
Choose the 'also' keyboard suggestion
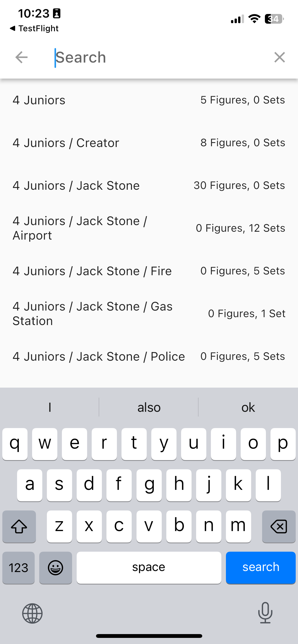(x=149, y=407)
